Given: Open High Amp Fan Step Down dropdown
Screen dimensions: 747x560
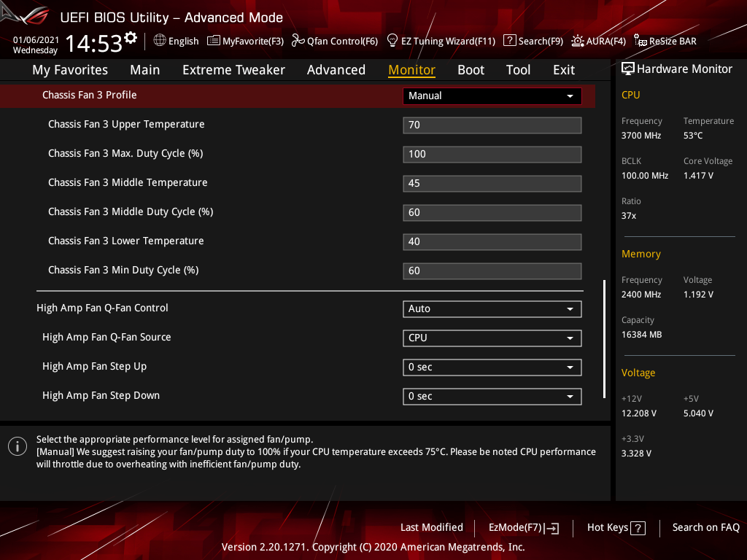Looking at the screenshot, I should point(492,396).
